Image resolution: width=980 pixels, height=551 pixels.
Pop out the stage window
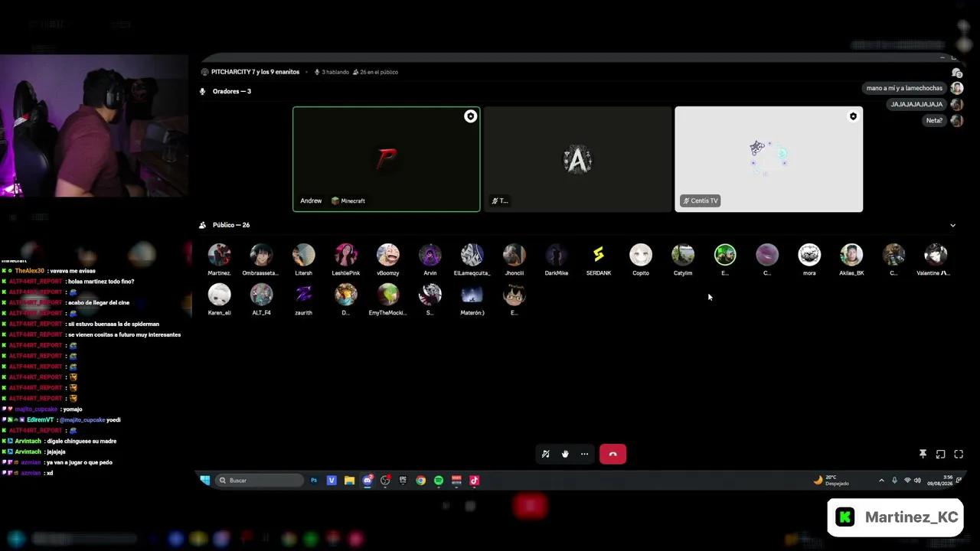click(x=940, y=454)
